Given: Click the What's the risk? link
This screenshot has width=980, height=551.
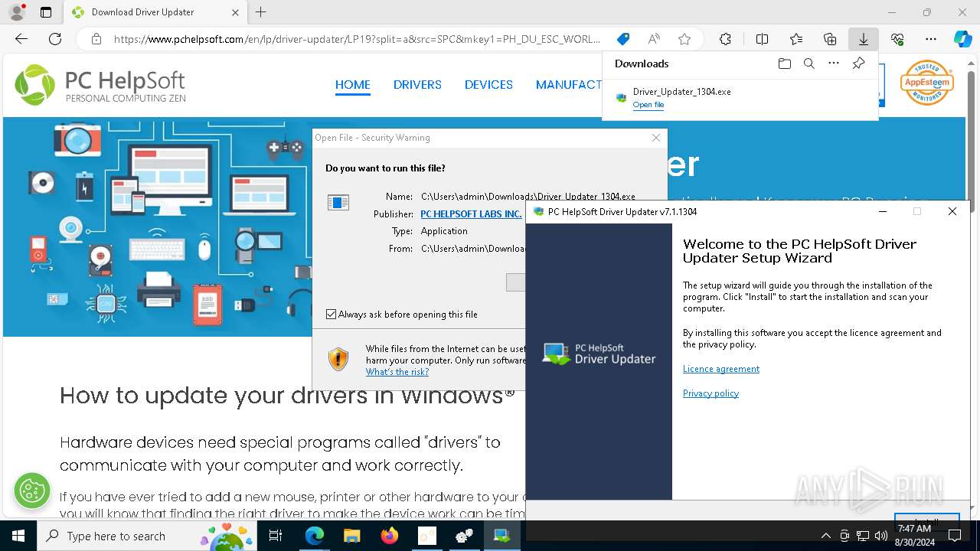Looking at the screenshot, I should 397,372.
